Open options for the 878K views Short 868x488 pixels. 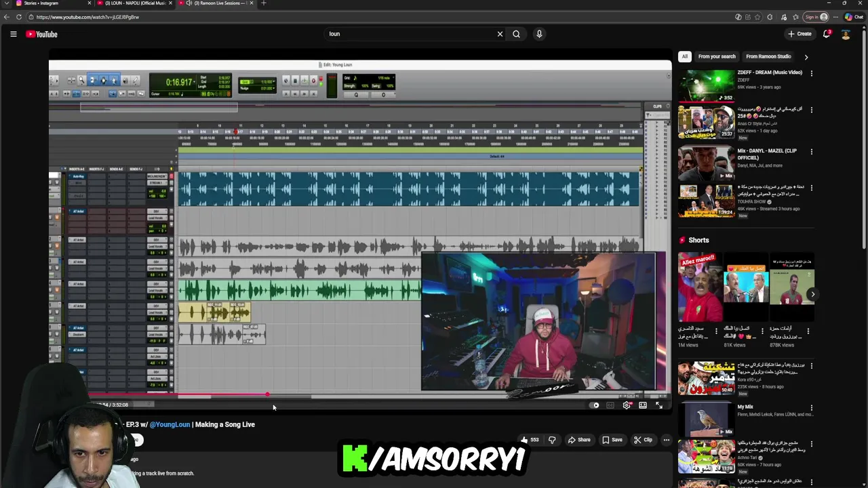pos(808,331)
